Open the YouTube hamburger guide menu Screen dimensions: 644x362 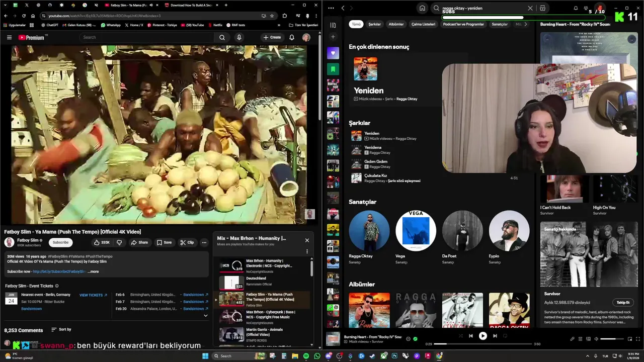point(9,37)
